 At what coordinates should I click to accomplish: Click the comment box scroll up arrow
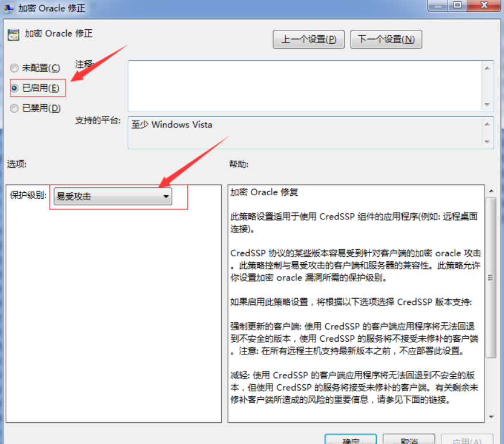pos(488,68)
